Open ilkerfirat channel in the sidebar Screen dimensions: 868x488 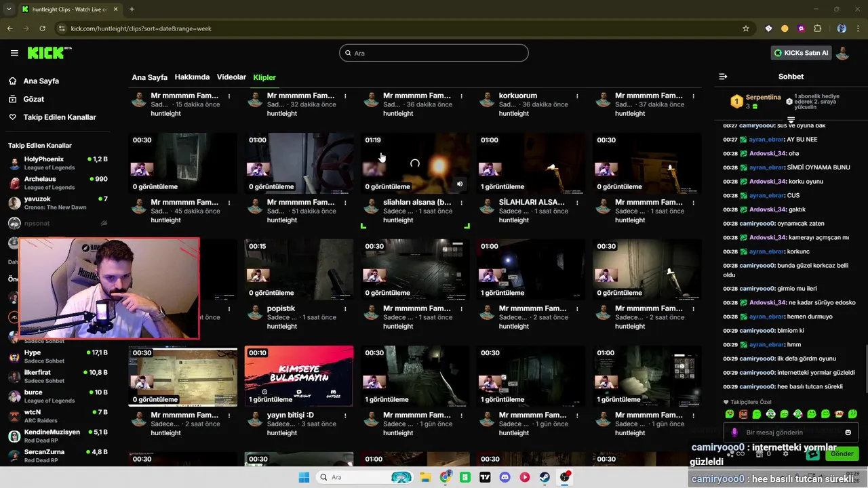tap(58, 376)
